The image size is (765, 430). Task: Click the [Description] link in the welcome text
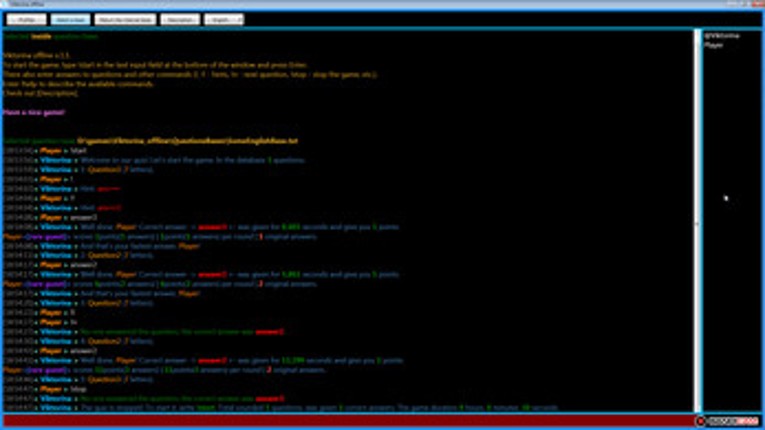click(58, 93)
